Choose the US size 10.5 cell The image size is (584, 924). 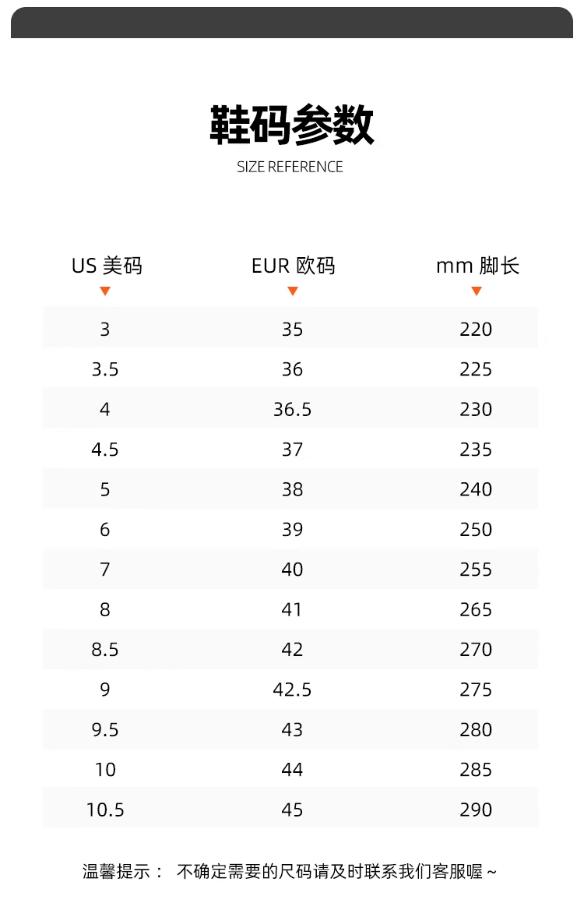105,810
